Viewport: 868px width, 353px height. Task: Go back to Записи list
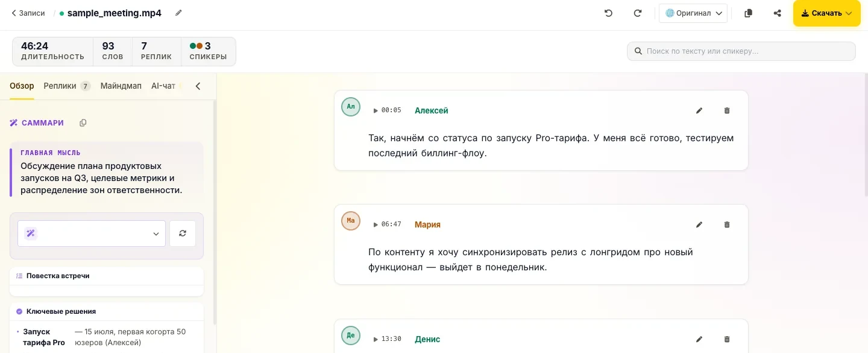coord(28,13)
